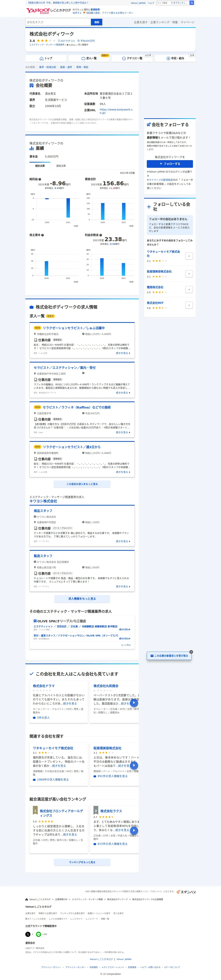Click この会社の求人をもっと見る button
221x980 pixels.
click(82, 484)
